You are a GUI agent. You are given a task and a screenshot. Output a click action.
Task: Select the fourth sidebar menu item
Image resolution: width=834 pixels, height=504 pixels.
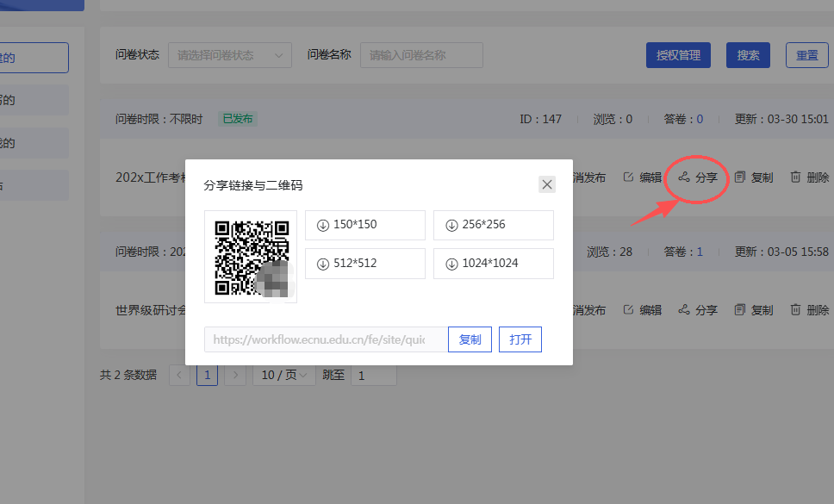tap(34, 185)
